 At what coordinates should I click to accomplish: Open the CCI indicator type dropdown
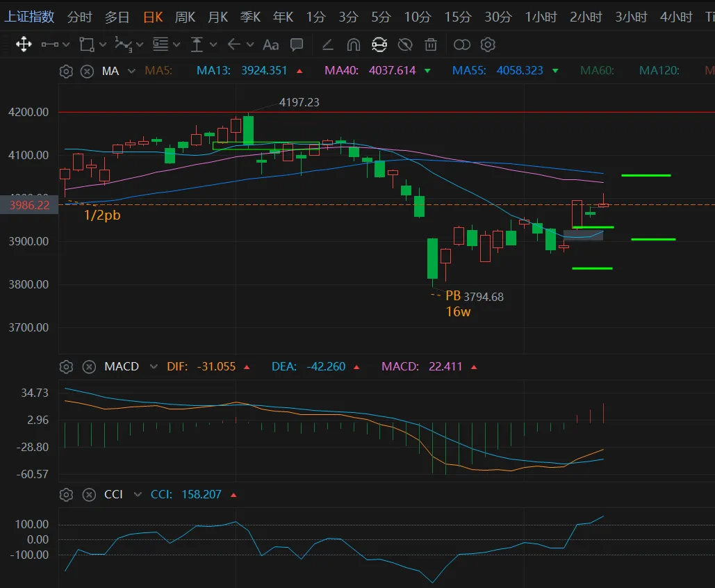(x=138, y=495)
